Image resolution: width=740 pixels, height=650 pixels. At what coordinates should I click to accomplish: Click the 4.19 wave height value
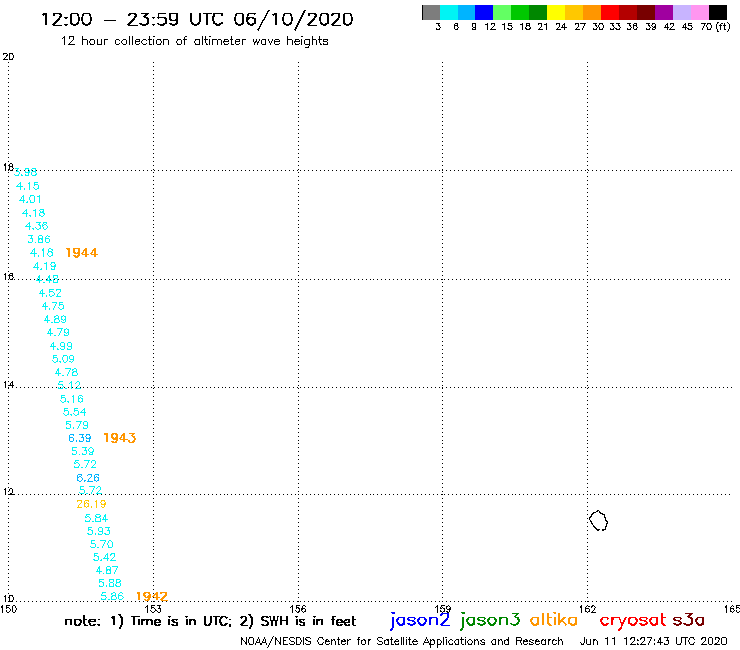click(44, 266)
